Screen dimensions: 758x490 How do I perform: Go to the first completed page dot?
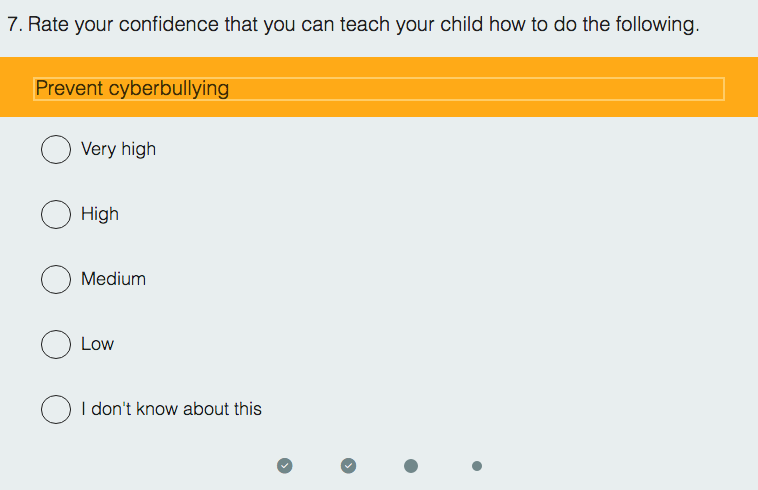tap(285, 465)
